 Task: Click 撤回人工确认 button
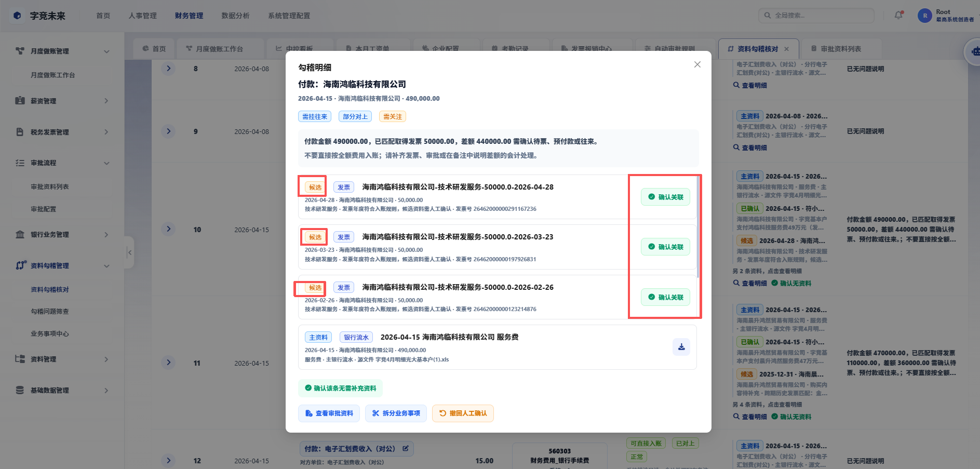point(463,413)
